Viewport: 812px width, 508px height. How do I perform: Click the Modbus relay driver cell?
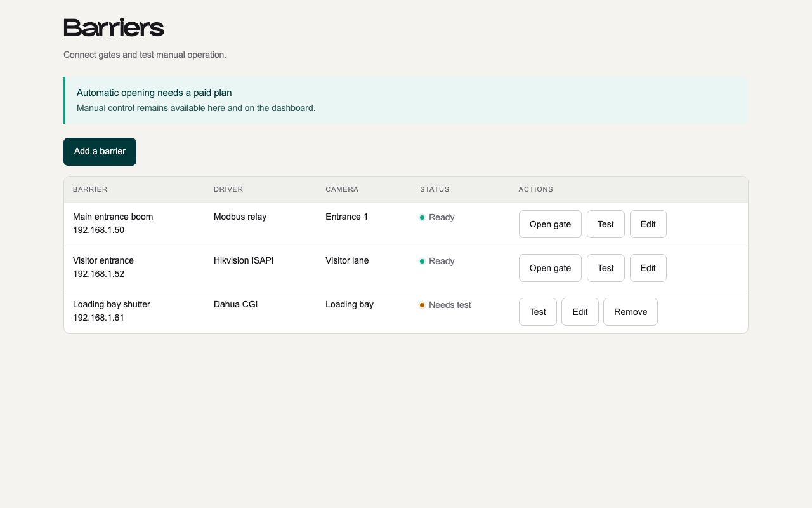(240, 217)
